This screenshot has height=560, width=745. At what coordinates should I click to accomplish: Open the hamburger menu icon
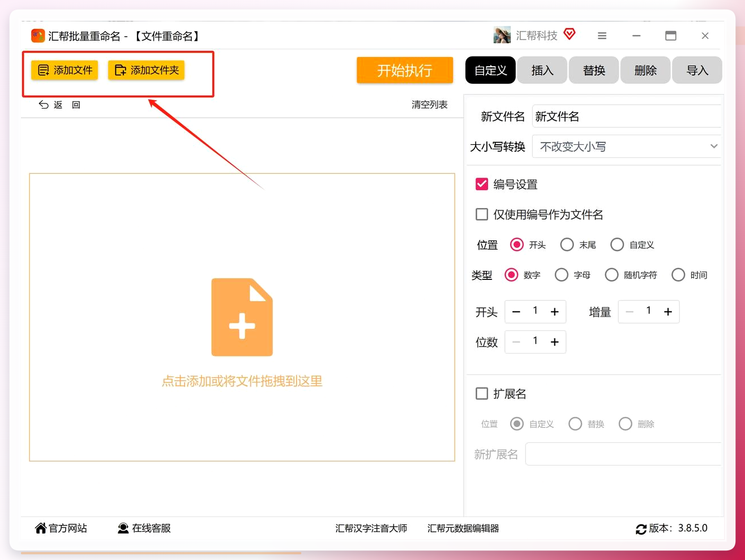pyautogui.click(x=602, y=36)
